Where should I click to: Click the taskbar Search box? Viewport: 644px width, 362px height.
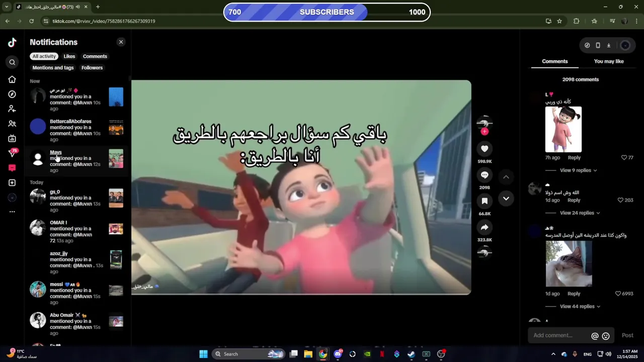click(x=250, y=354)
